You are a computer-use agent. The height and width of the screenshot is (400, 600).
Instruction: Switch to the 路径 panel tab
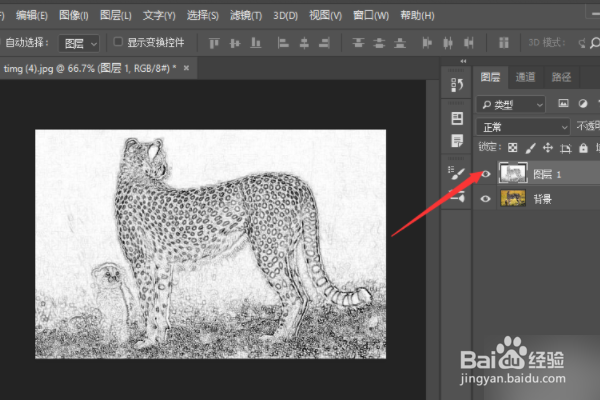561,78
